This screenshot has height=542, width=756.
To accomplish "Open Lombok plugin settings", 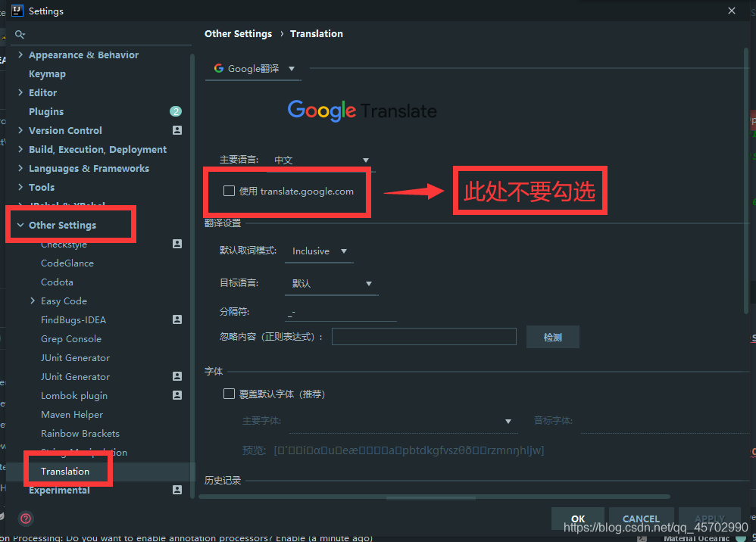I will (74, 396).
